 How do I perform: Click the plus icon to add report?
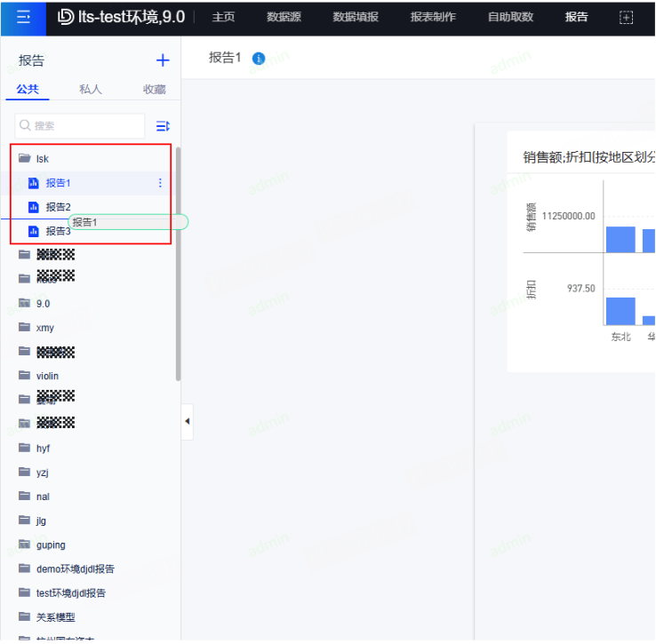tap(163, 60)
